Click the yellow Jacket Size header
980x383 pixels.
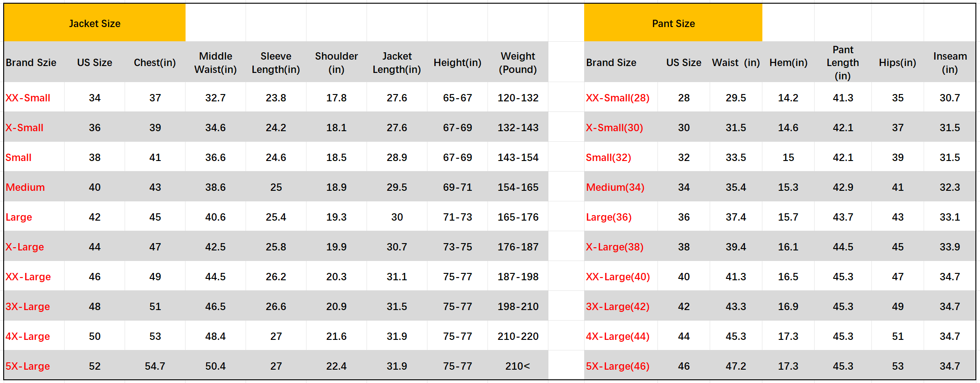point(95,23)
